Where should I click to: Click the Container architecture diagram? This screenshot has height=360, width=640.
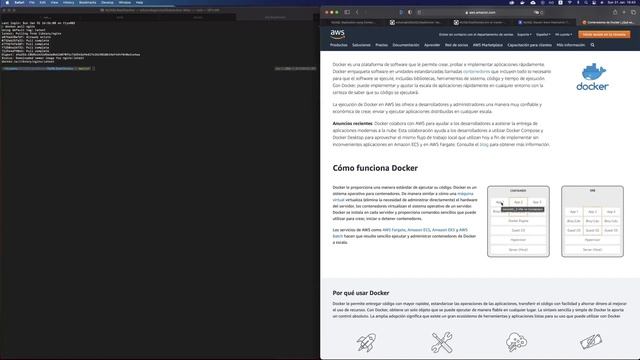(518, 221)
